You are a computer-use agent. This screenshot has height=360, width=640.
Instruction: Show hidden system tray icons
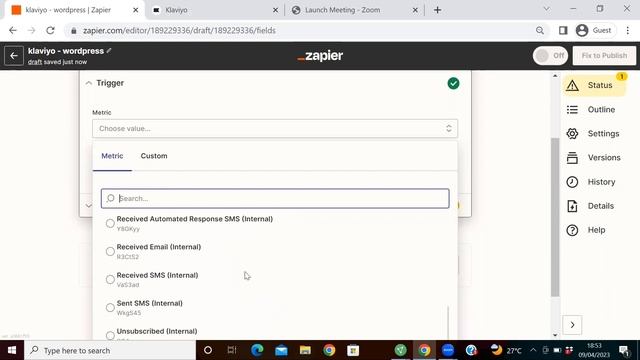[x=533, y=350]
